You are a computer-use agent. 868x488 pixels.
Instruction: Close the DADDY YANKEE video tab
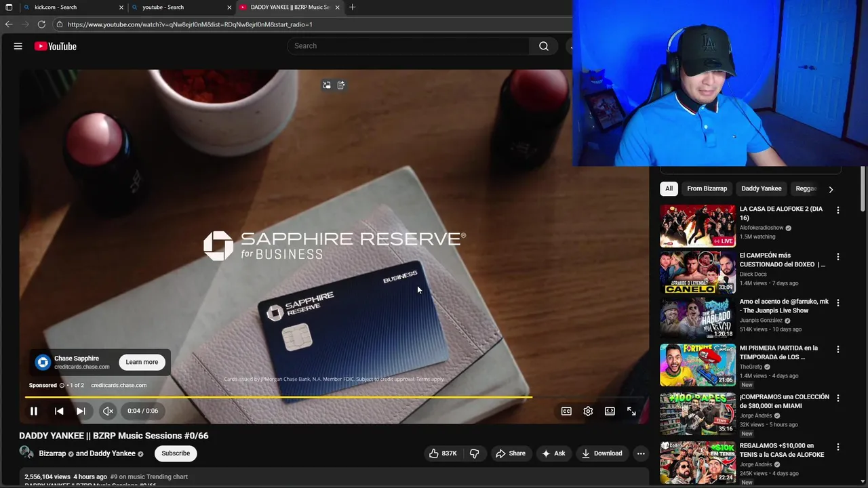point(337,7)
